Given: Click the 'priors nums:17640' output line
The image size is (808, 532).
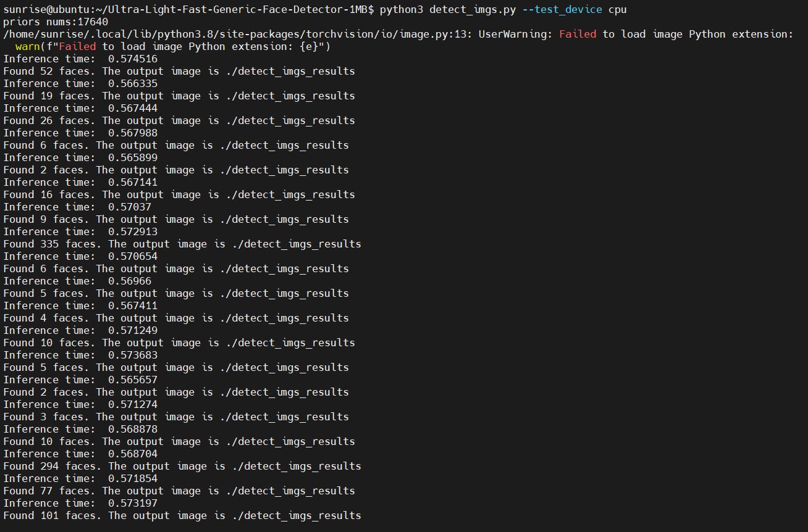Looking at the screenshot, I should point(56,22).
